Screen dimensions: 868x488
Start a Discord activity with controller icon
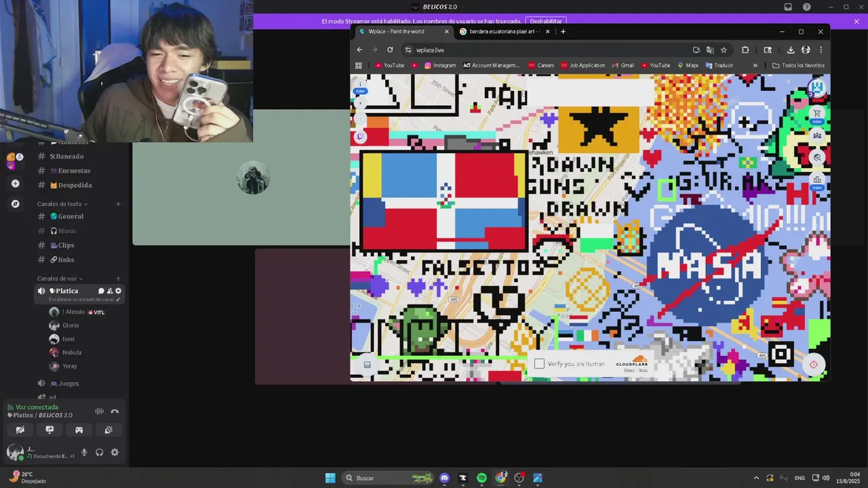79,430
